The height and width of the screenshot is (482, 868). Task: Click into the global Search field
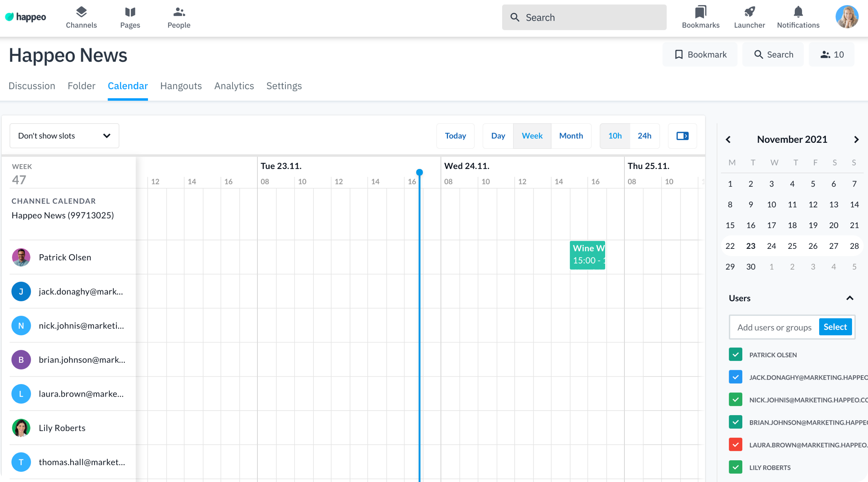point(584,17)
